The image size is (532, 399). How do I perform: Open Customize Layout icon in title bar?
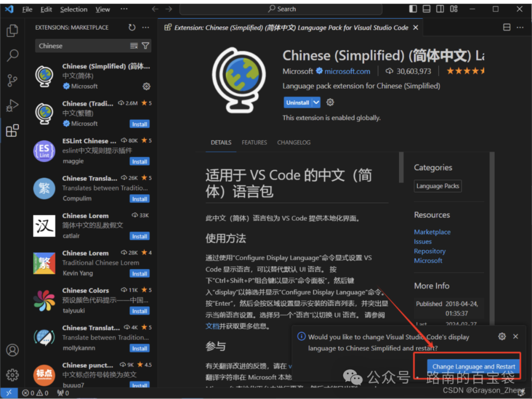pos(454,9)
